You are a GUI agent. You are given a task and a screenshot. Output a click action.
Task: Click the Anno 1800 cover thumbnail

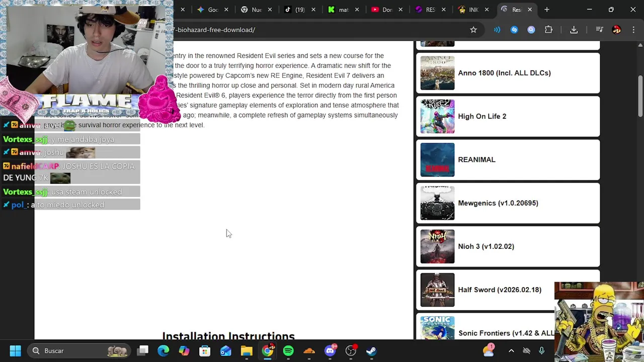click(437, 73)
